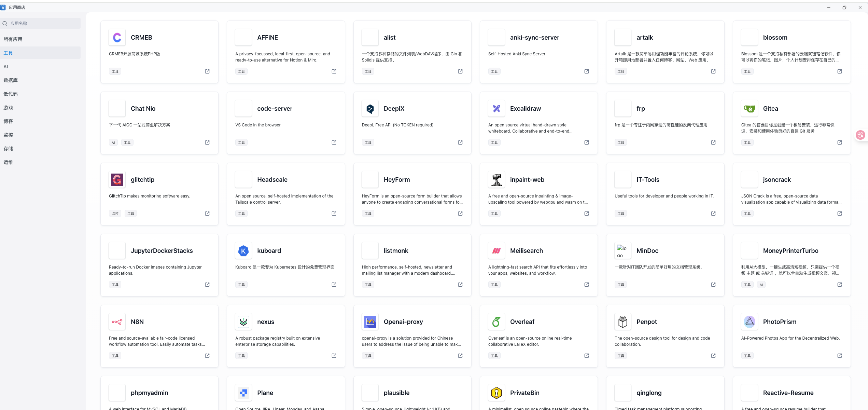
Task: Click the AI tag on Chat Nio card
Action: (113, 142)
